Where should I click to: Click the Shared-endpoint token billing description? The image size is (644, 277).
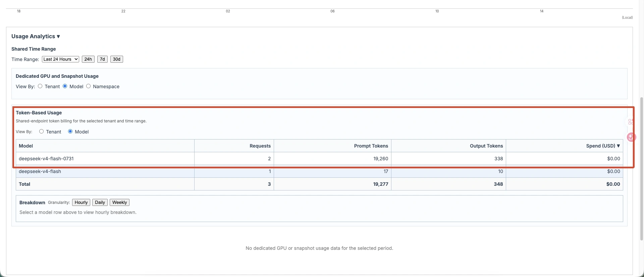click(x=81, y=121)
